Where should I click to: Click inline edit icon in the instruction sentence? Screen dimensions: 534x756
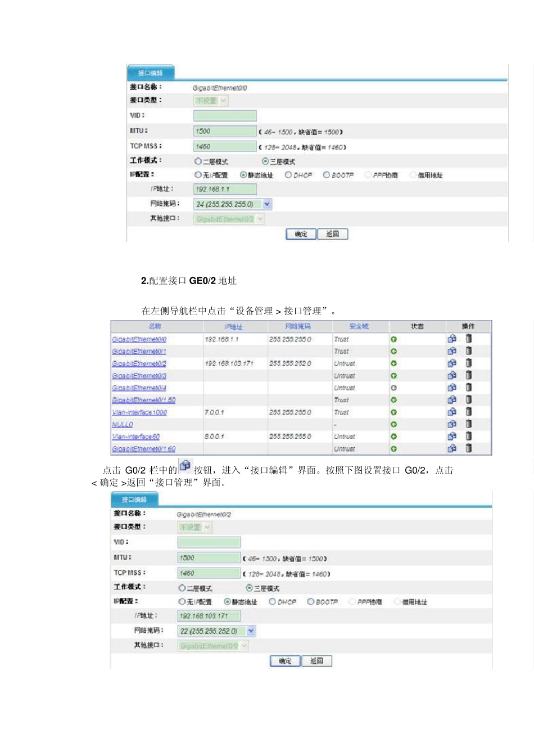185,467
